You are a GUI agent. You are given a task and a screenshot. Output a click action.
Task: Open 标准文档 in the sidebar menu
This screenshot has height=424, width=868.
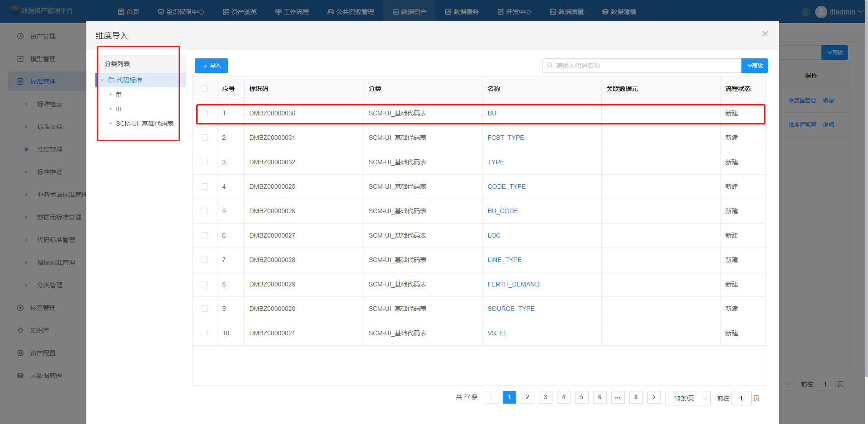tap(50, 127)
